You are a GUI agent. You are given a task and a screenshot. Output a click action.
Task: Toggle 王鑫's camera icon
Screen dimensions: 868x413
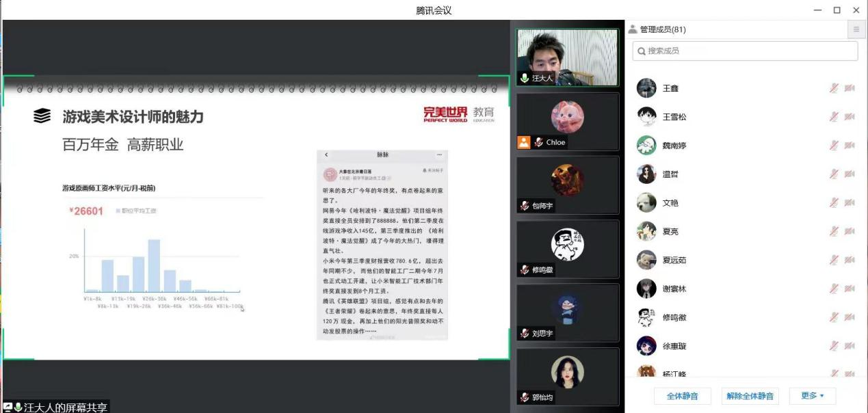850,88
